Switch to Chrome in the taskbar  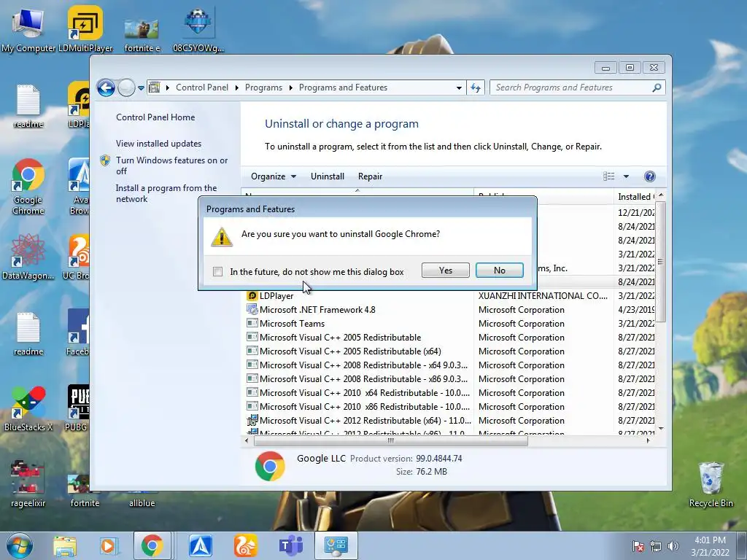(152, 545)
